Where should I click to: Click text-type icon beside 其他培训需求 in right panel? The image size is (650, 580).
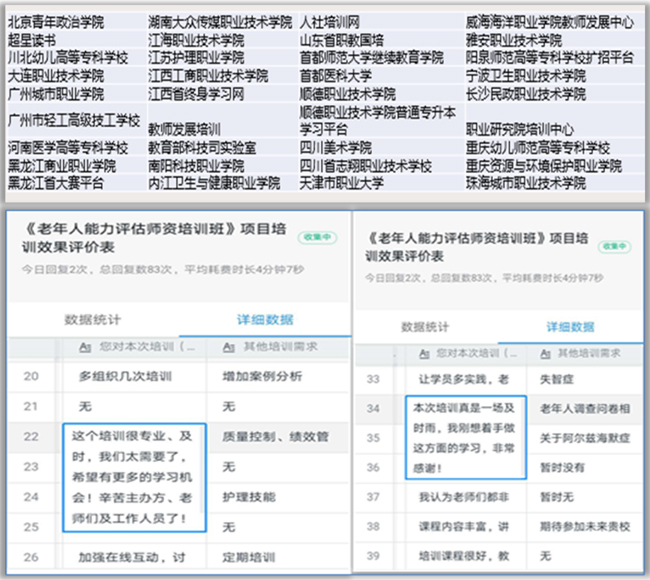click(x=546, y=354)
